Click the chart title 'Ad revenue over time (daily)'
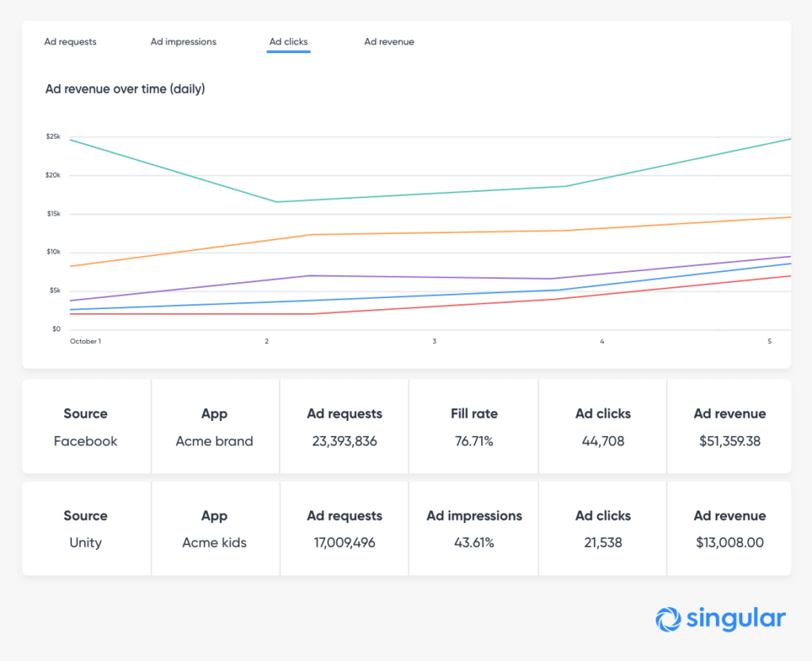Screen dimensions: 812x661 click(x=125, y=89)
